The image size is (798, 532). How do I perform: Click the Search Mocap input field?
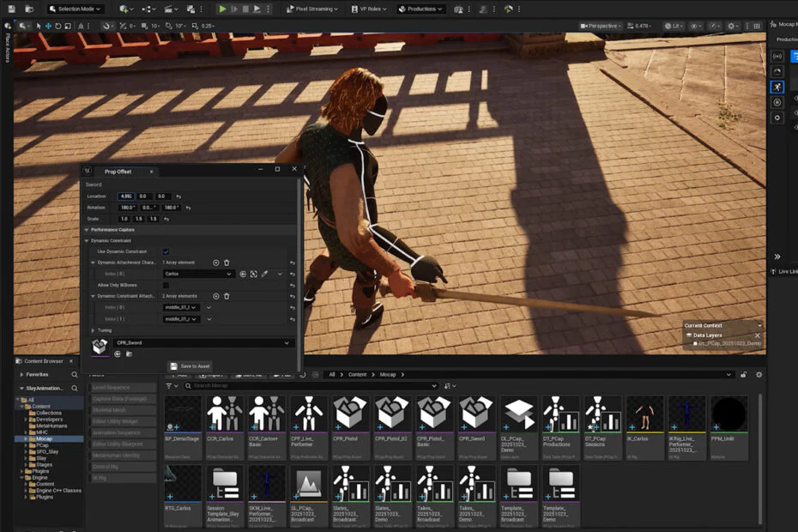tap(311, 386)
